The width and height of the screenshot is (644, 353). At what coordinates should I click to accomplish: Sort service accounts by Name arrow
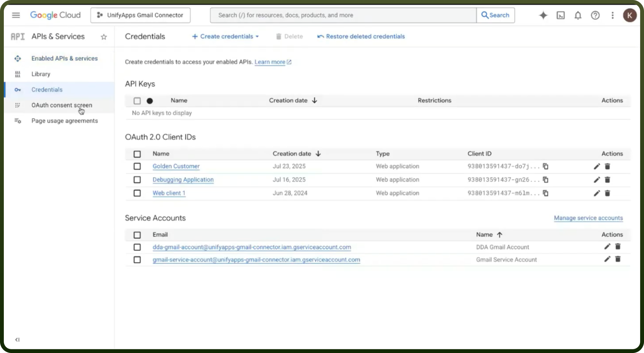[x=499, y=235]
